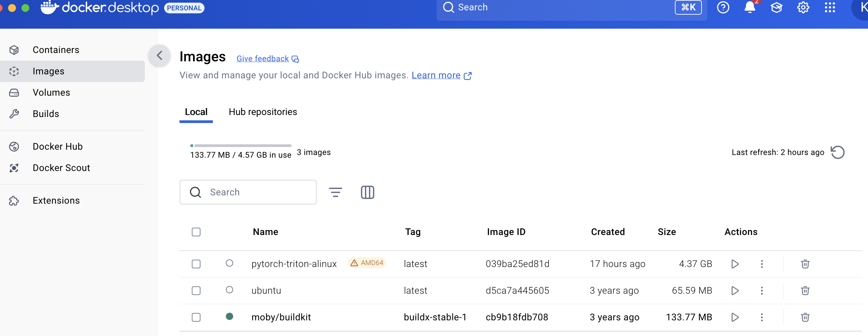Open Docker Desktop settings gear

coord(803,7)
